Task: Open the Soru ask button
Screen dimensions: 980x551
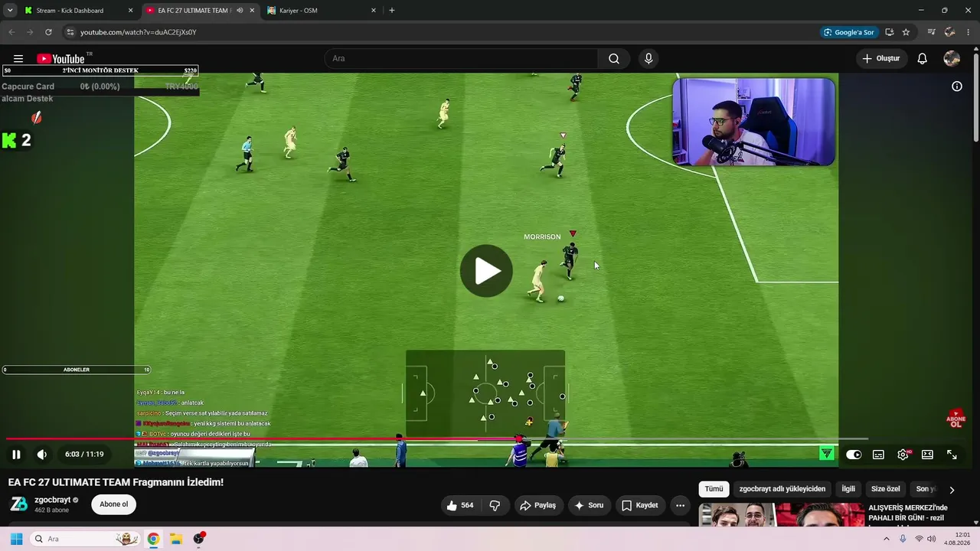Action: point(590,505)
